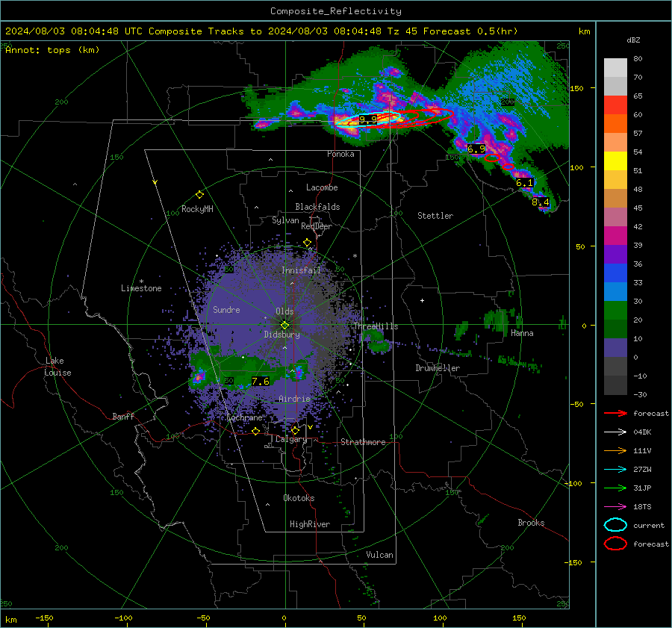Click the Airdrie city label
Screen dimensions: 672x628
pyautogui.click(x=294, y=399)
